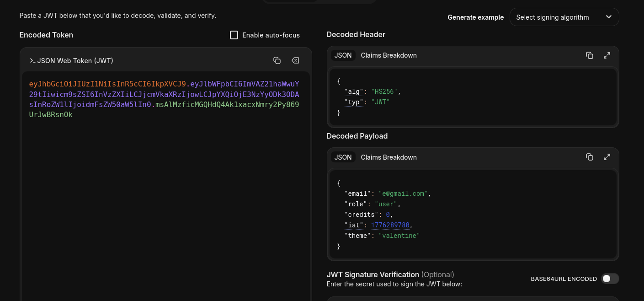Click the "alg" claim key in header

354,91
